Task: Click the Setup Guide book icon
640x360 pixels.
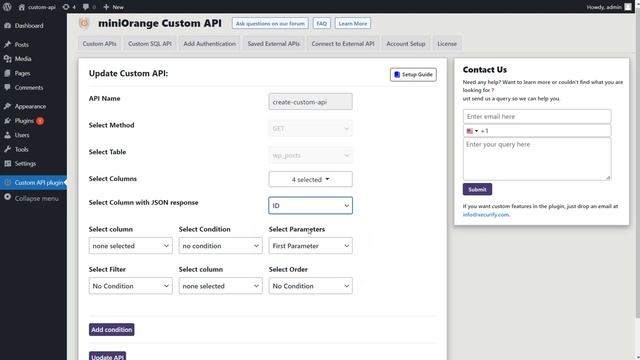Action: tap(397, 75)
